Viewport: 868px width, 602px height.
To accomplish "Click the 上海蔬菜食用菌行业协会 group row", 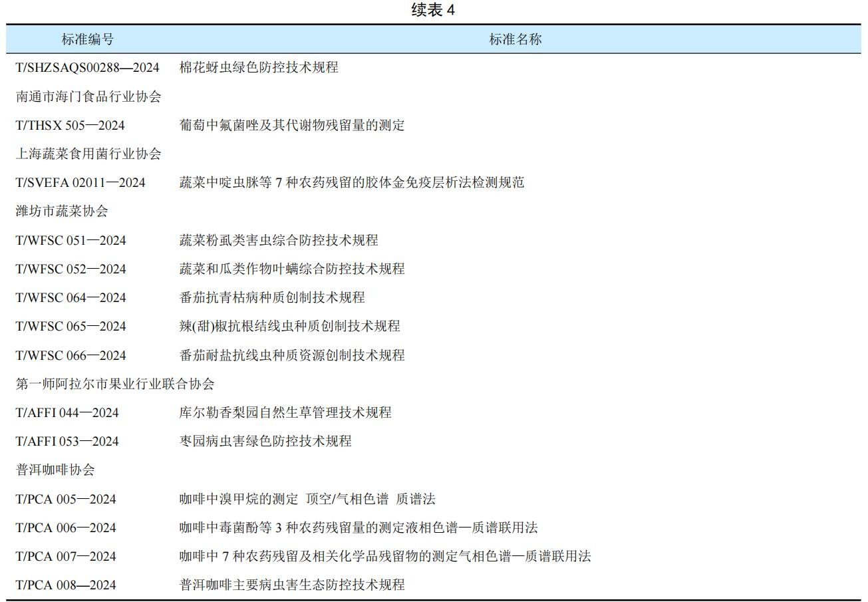I will [x=88, y=154].
